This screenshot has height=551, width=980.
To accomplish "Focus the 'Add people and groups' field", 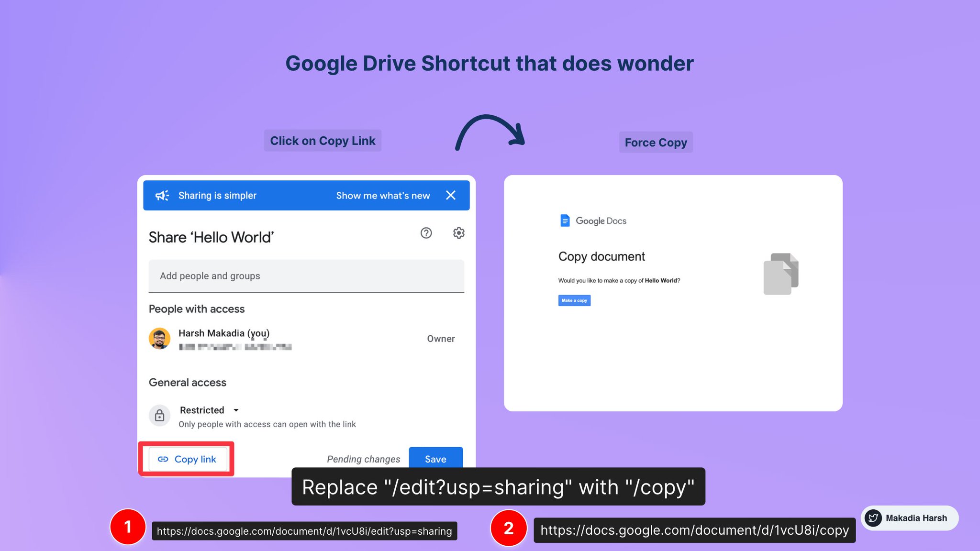I will [x=306, y=276].
